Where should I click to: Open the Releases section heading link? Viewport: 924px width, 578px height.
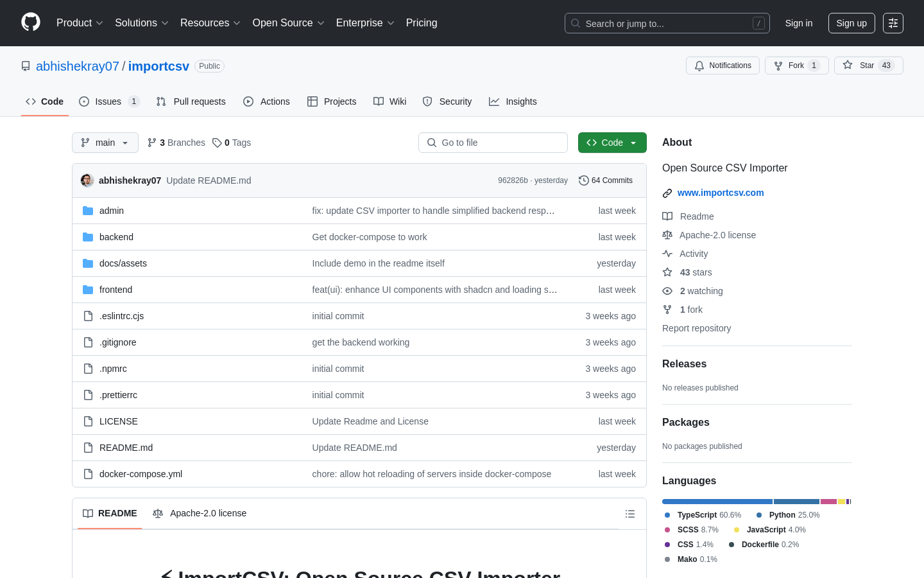(684, 363)
